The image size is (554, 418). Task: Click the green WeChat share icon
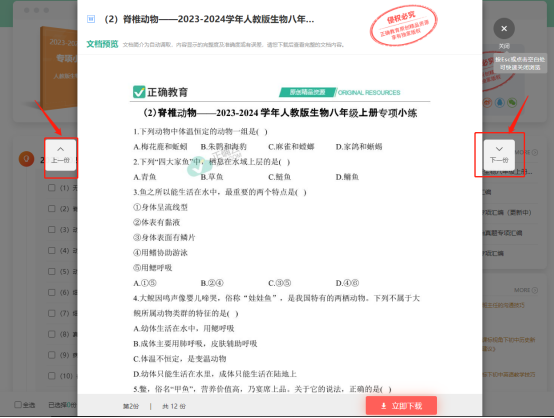tap(512, 103)
